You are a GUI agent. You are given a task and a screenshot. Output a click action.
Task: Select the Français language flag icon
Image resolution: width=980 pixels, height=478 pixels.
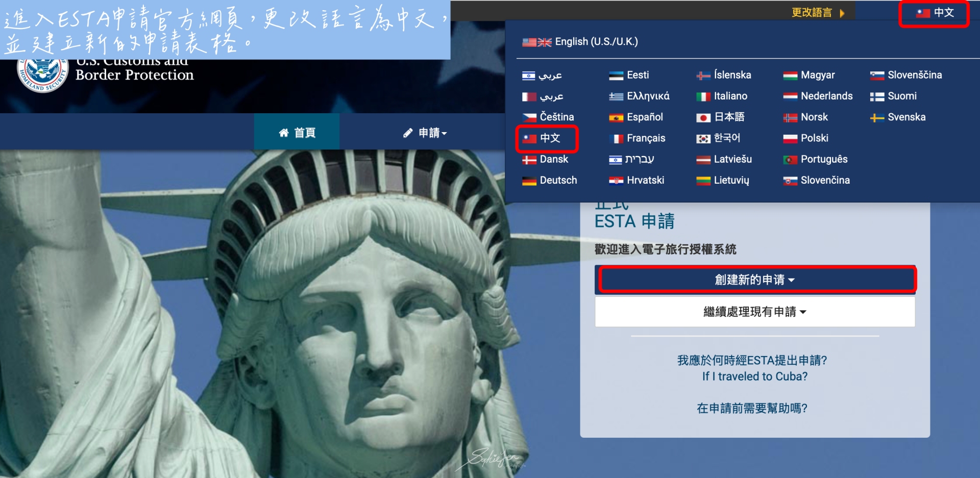click(617, 138)
